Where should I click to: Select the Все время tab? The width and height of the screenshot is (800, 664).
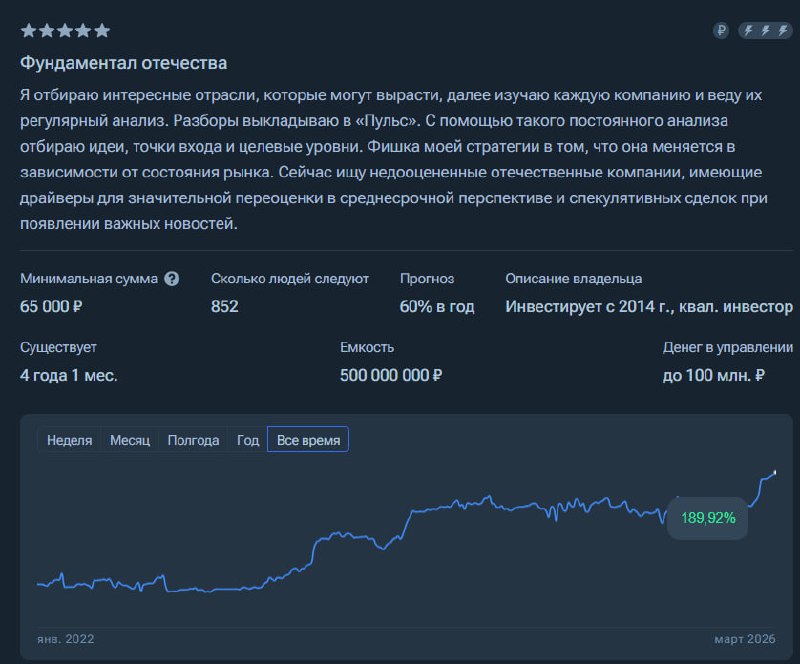click(x=308, y=440)
